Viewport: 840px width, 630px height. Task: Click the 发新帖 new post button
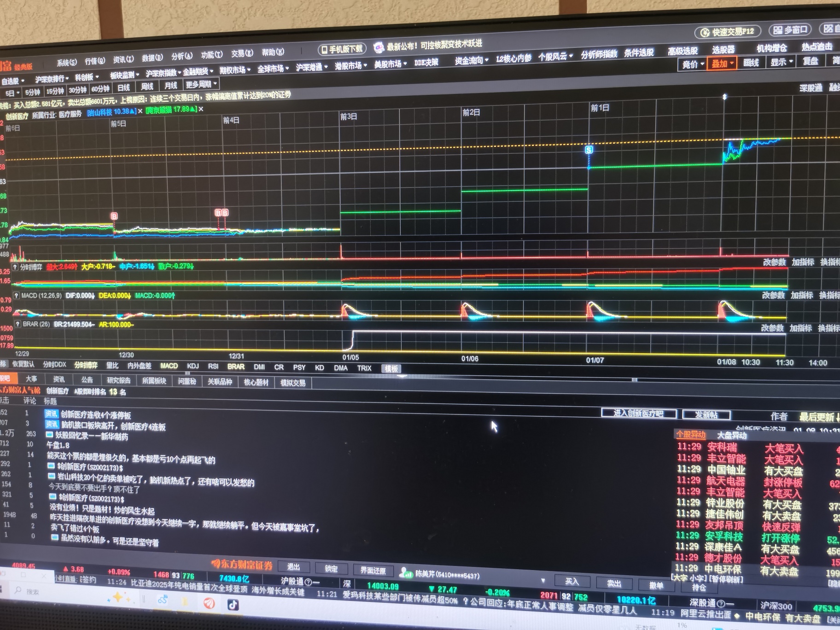[x=706, y=414]
